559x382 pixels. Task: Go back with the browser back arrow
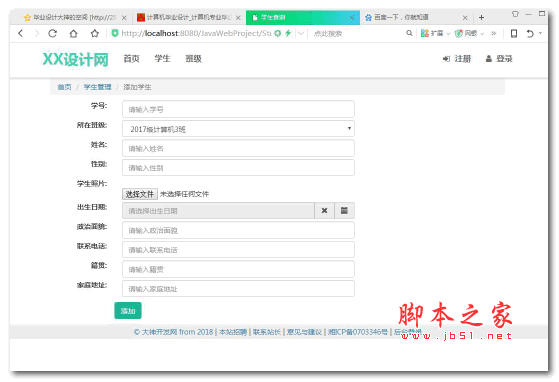coord(21,33)
